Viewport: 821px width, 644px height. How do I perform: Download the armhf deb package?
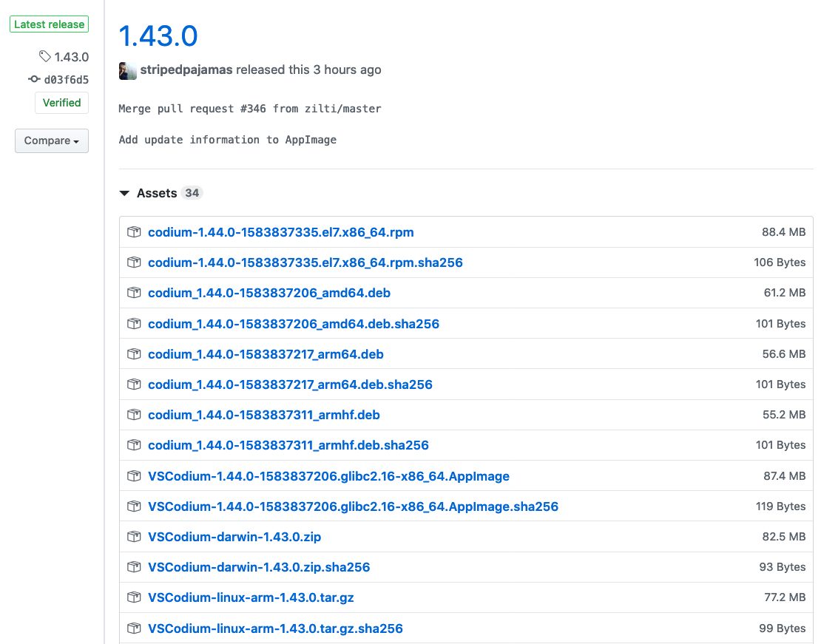tap(264, 415)
